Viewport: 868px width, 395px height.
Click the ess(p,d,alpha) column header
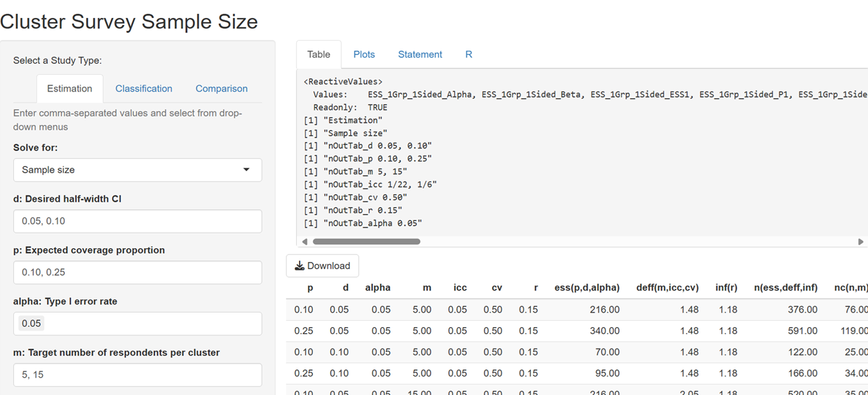pos(586,288)
